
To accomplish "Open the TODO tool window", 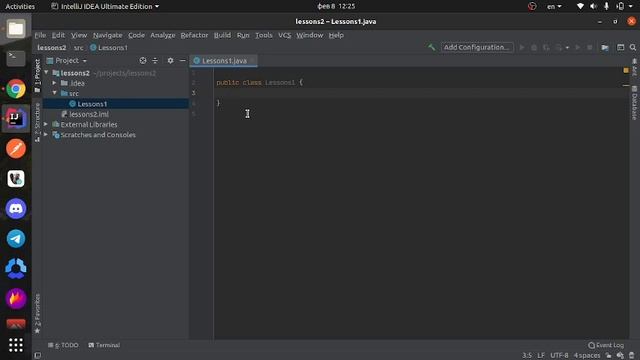I will pyautogui.click(x=63, y=345).
